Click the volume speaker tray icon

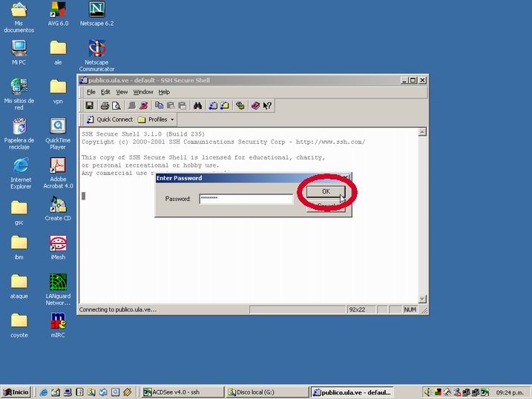point(428,392)
